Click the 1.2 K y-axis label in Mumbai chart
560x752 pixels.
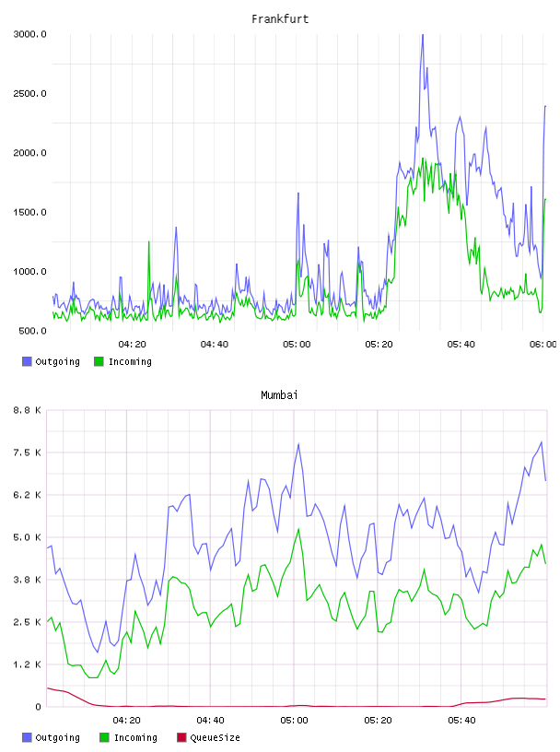point(28,664)
